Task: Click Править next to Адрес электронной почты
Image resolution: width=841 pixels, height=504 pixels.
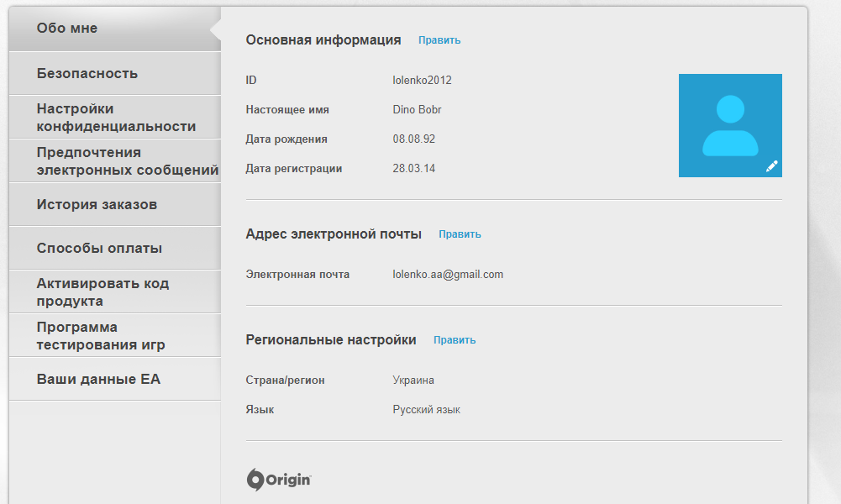Action: point(460,234)
